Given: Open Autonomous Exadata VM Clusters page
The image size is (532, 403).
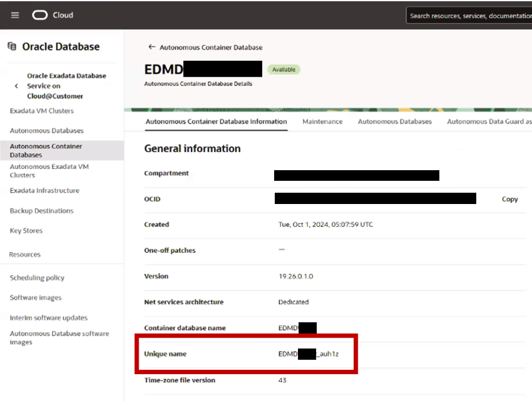Looking at the screenshot, I should point(49,171).
